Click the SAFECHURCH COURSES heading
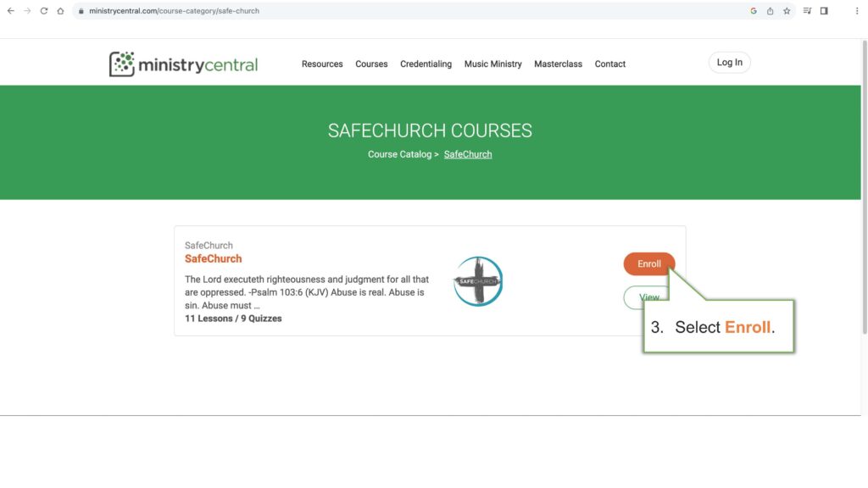 pyautogui.click(x=430, y=130)
